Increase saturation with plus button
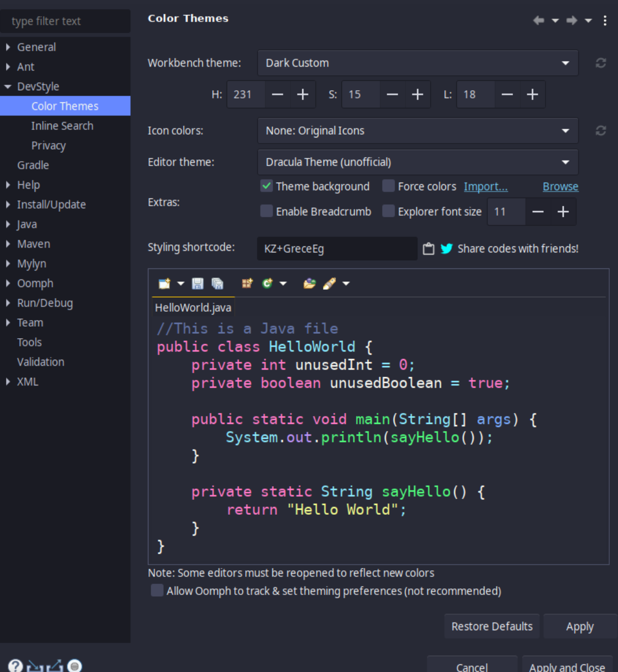Image resolution: width=618 pixels, height=672 pixels. (418, 95)
